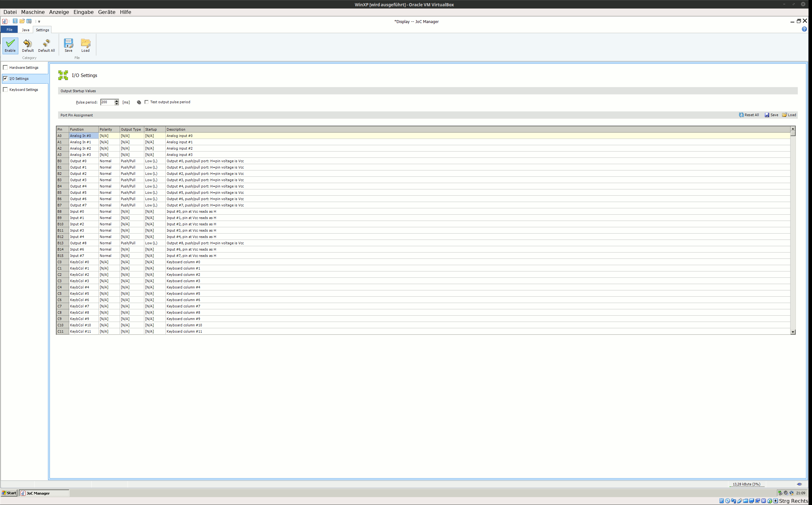Open VirtualBox Datei menu
The width and height of the screenshot is (812, 505).
[10, 12]
